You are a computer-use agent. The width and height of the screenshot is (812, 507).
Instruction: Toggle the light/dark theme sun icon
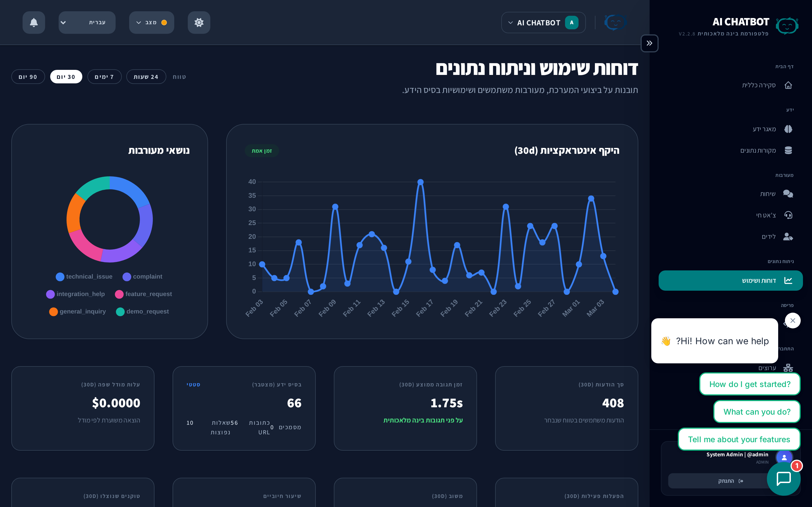199,23
